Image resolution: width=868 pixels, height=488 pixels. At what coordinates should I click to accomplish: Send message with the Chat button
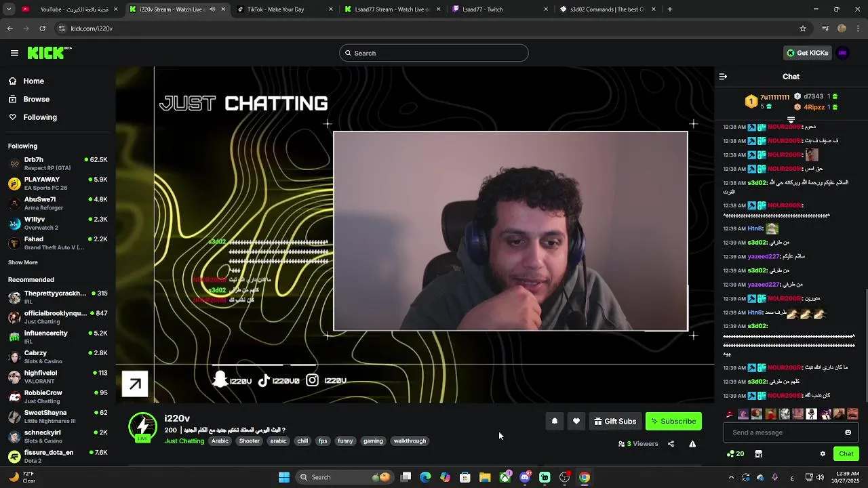click(x=846, y=454)
